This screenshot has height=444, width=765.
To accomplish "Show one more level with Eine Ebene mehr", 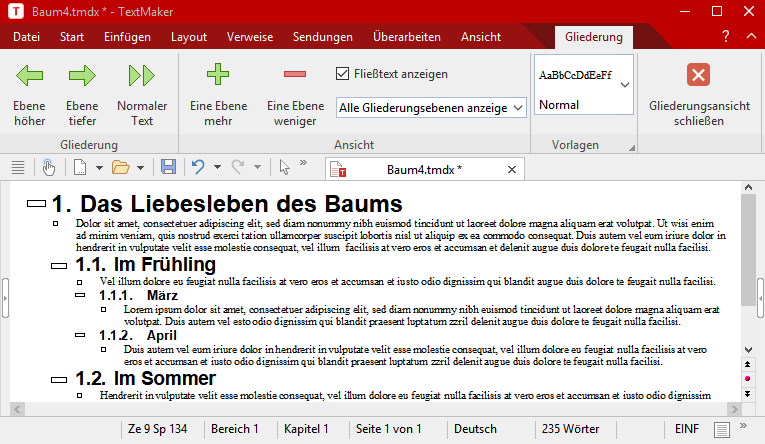I will click(218, 75).
